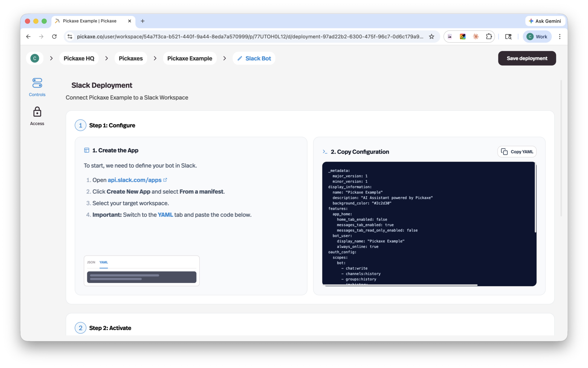Image resolution: width=588 pixels, height=368 pixels.
Task: Bookmark the page with the star icon
Action: pyautogui.click(x=432, y=36)
